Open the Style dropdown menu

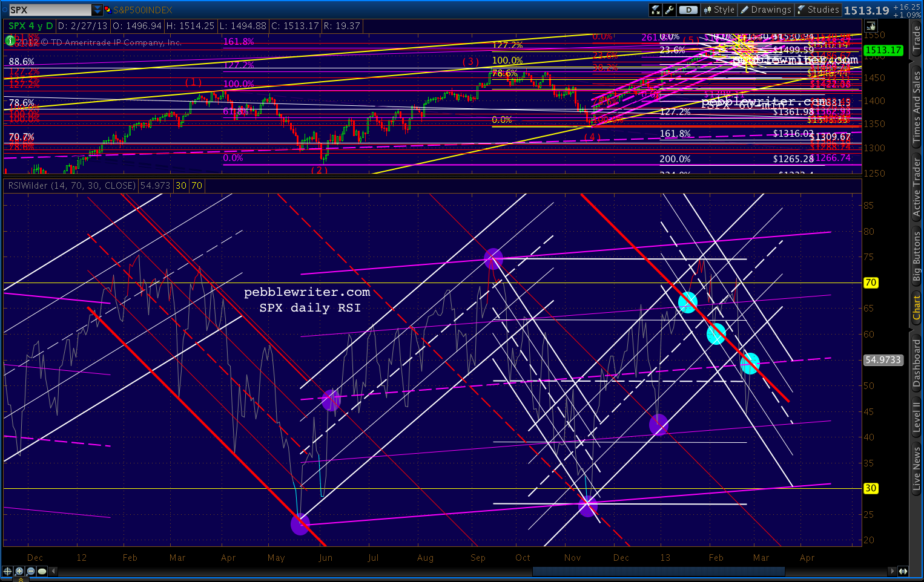[719, 10]
